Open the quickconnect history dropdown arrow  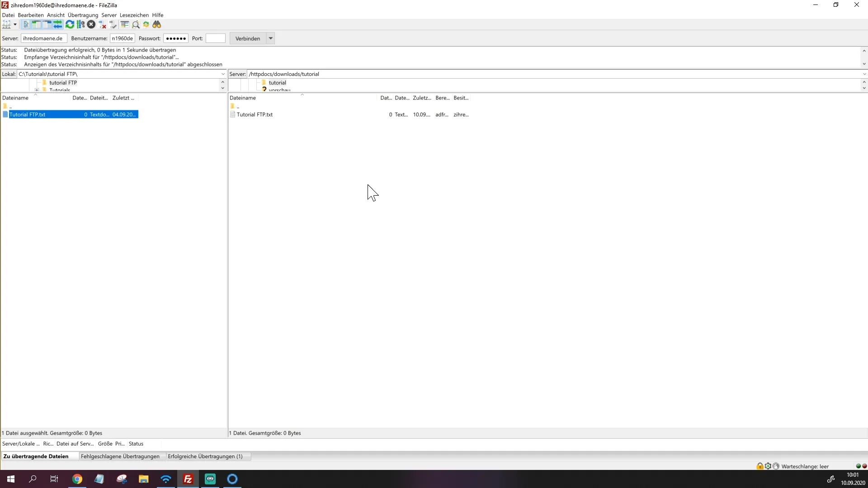[271, 38]
